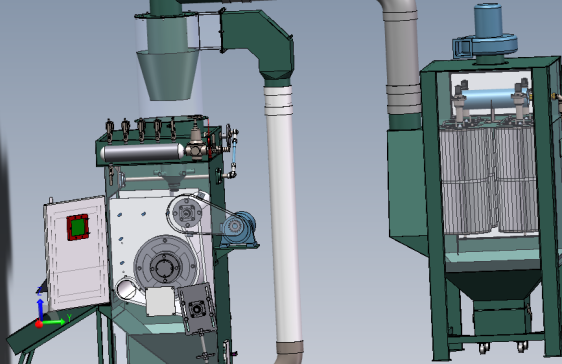This screenshot has width=562, height=364.
Task: Select the pleated filter cartridges
Action: click(489, 179)
